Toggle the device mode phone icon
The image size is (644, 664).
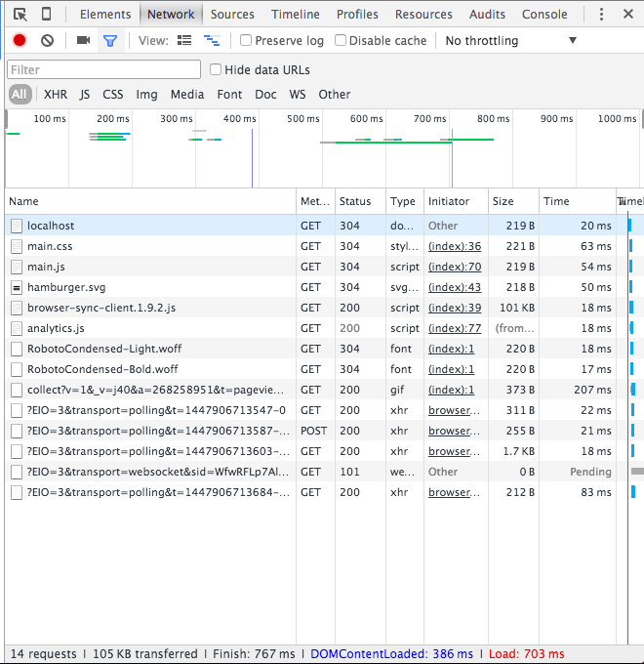click(46, 14)
